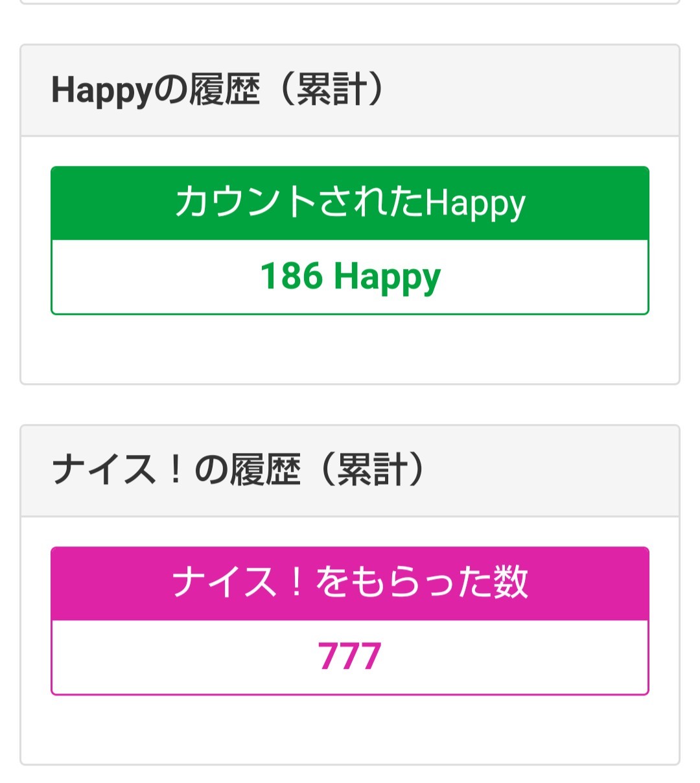Tap the 186 Happy count value
The width and height of the screenshot is (700, 783).
pos(350,277)
